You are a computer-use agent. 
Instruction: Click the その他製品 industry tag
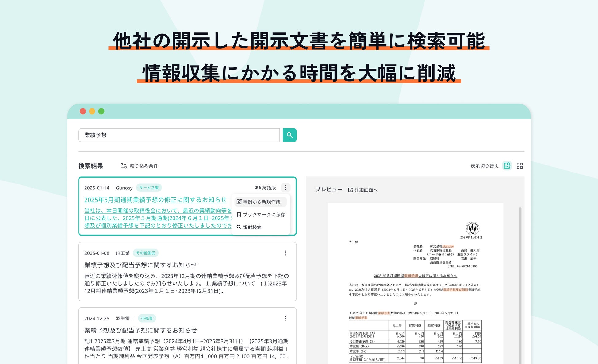click(x=146, y=253)
